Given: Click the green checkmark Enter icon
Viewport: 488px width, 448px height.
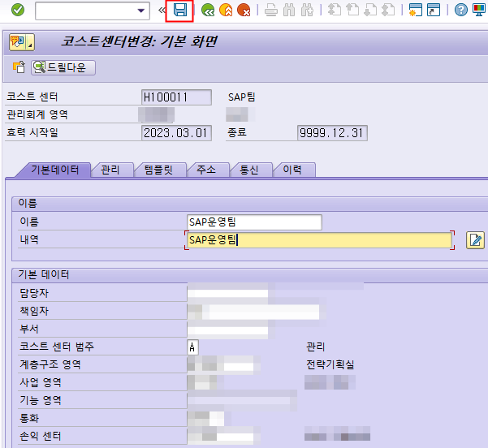Looking at the screenshot, I should coord(18,10).
